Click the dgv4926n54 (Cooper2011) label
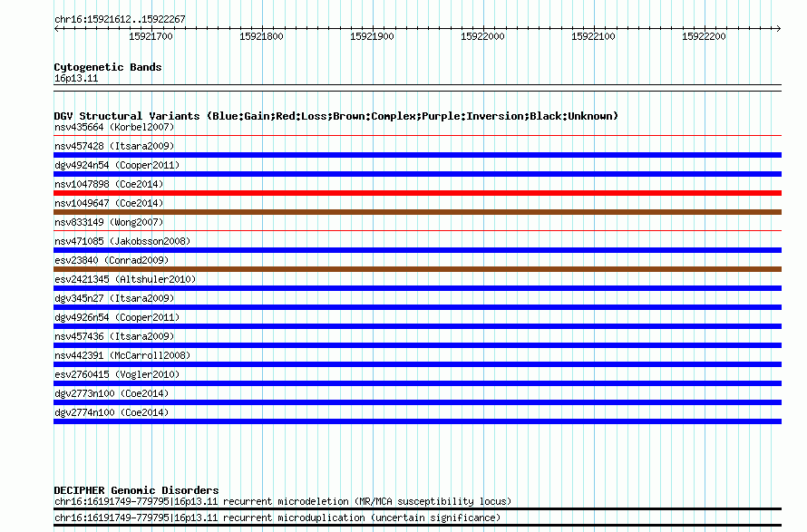 click(x=117, y=317)
